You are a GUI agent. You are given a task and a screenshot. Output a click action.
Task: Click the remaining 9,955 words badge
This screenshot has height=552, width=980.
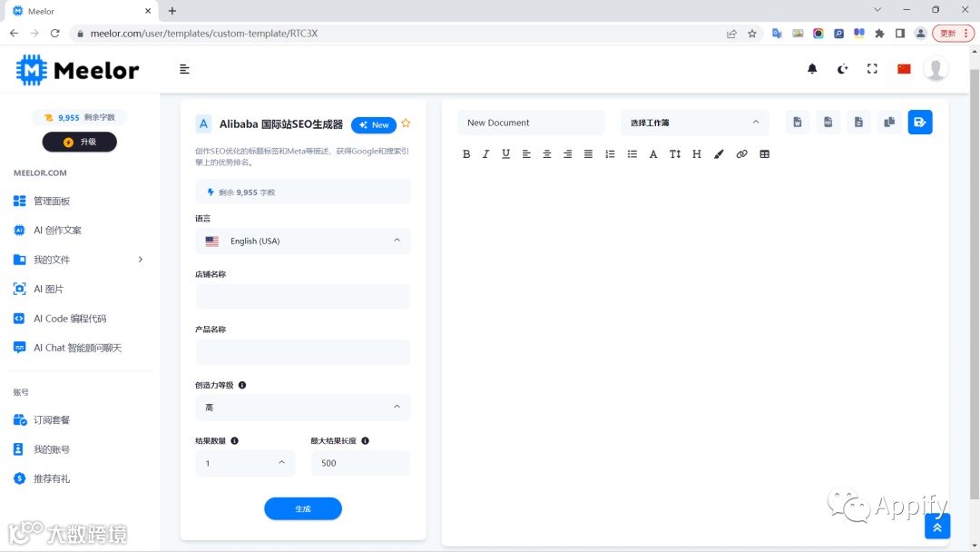(79, 117)
